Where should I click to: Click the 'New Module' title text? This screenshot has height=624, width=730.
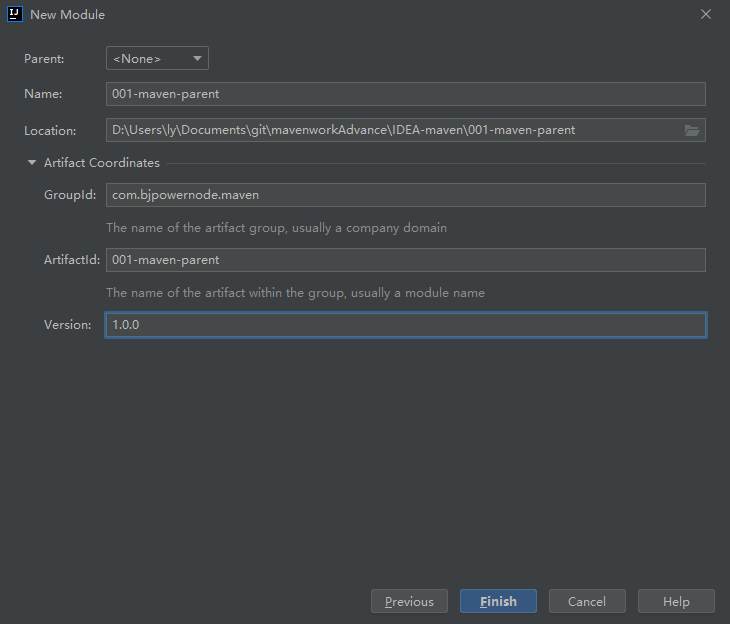tap(68, 14)
